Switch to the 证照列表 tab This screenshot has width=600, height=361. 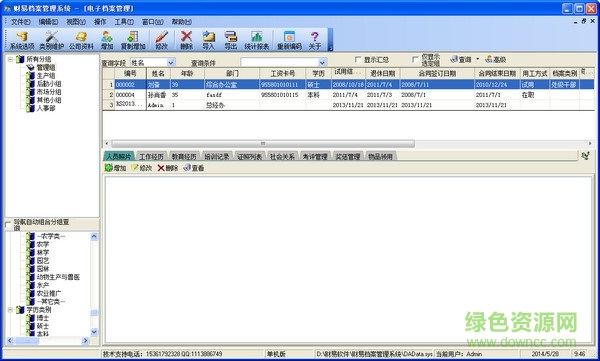249,156
